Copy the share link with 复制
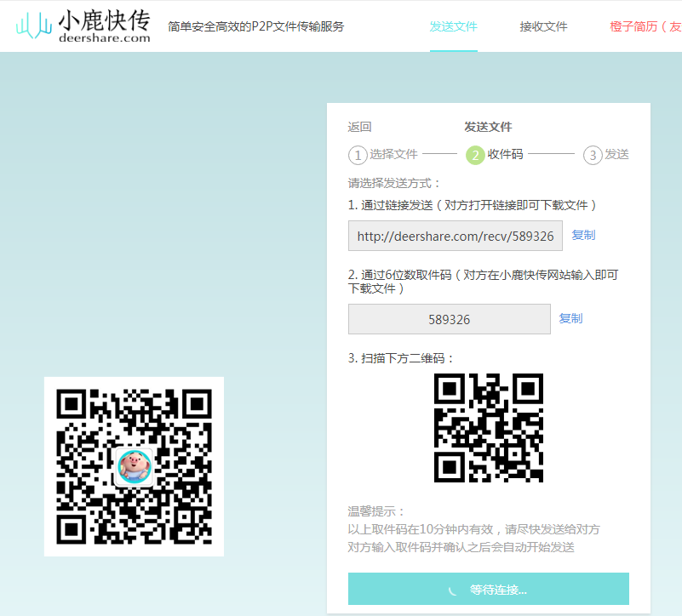 [583, 235]
